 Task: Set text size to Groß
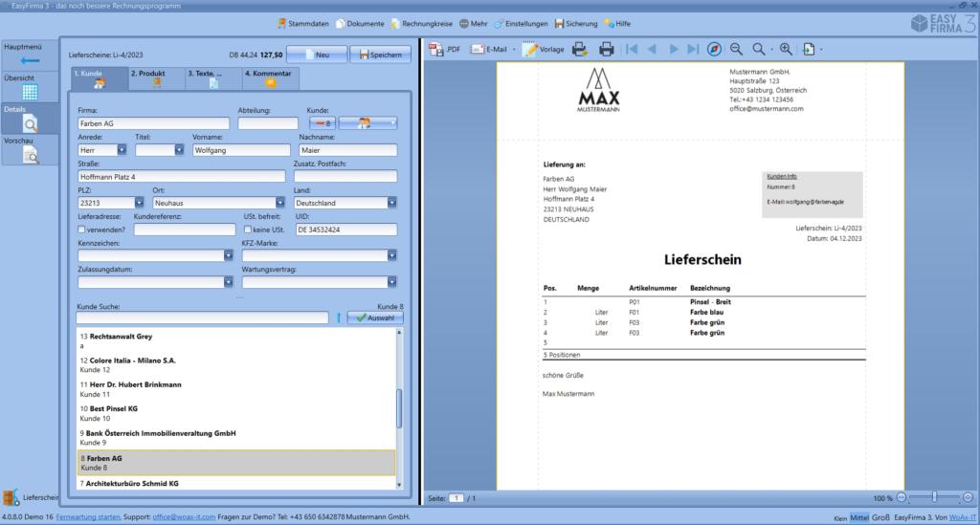click(880, 516)
